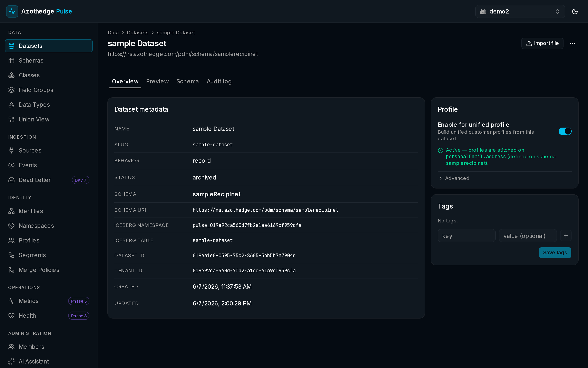This screenshot has height=368, width=588.
Task: Switch to the Preview tab
Action: click(157, 82)
